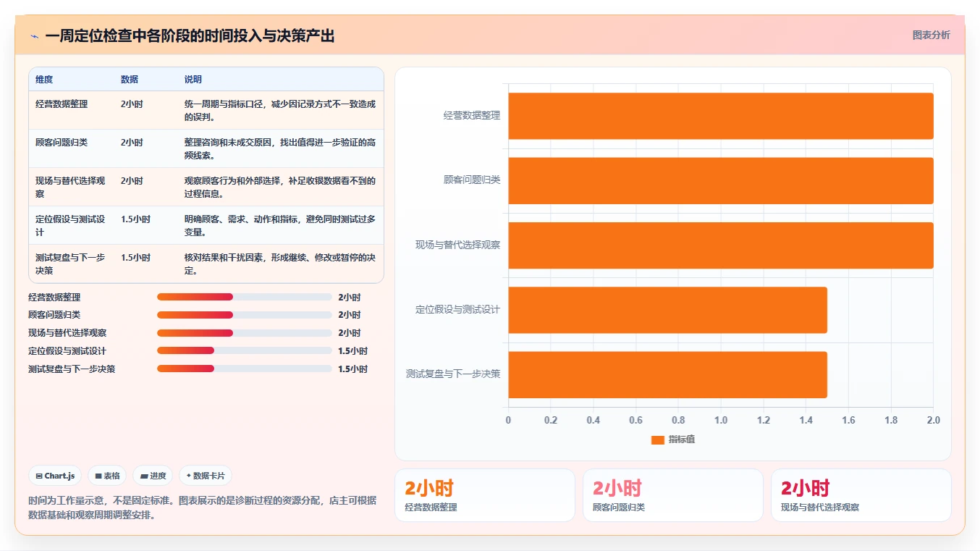Click the 定位假设与测试设计 bar in the chart
The image size is (980, 551).
click(667, 310)
